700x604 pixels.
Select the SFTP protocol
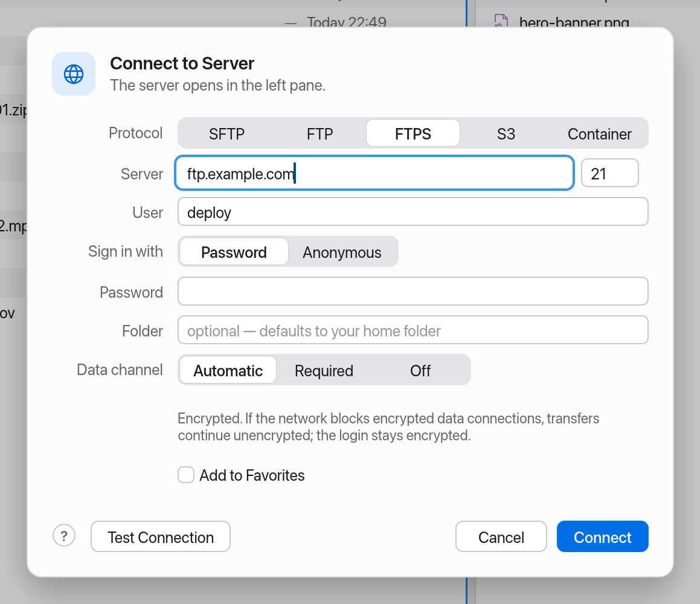pyautogui.click(x=226, y=133)
